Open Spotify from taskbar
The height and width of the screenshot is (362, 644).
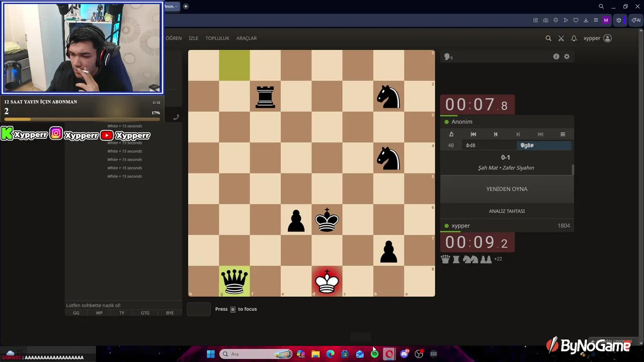(x=374, y=354)
